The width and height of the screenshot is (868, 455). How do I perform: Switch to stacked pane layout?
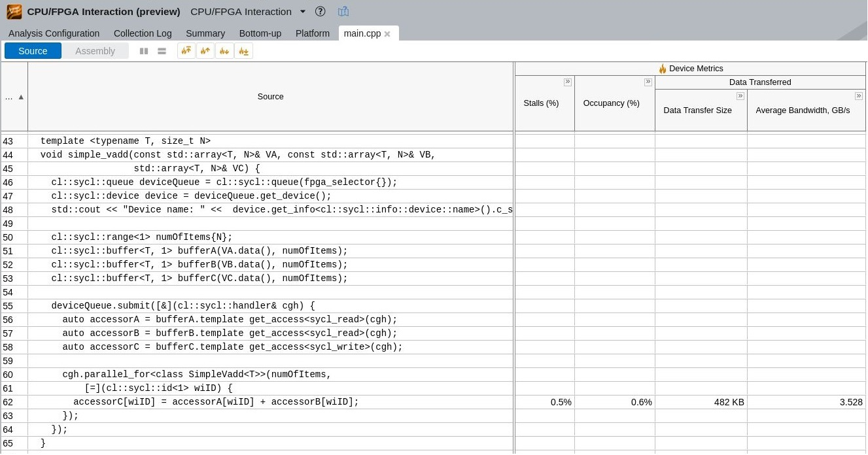tap(162, 51)
